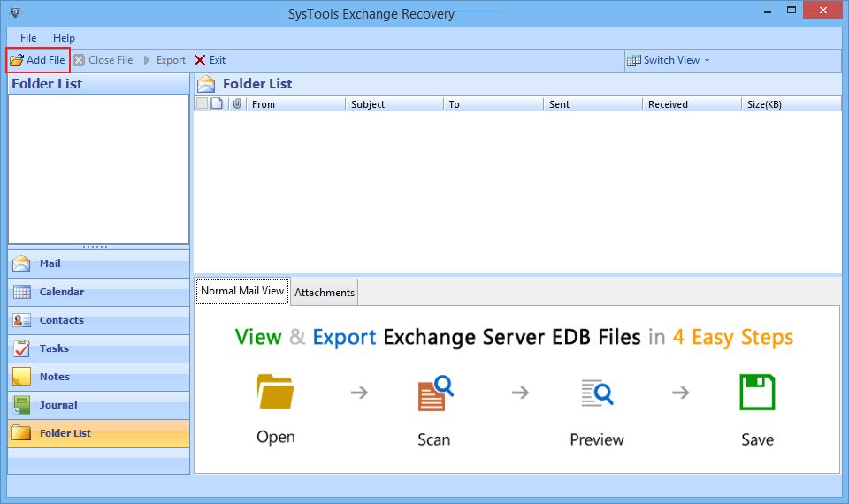
Task: Click the Close File toolbar button
Action: coord(103,60)
